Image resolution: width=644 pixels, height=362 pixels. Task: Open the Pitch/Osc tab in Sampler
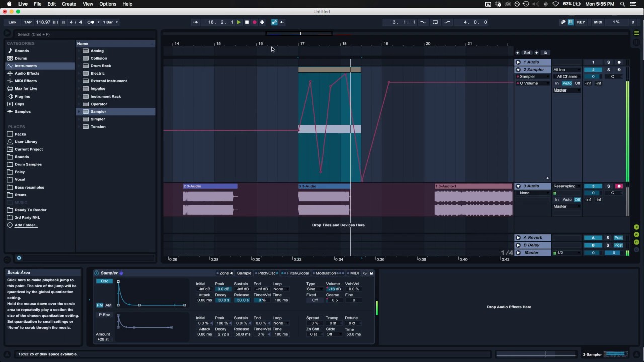(267, 273)
